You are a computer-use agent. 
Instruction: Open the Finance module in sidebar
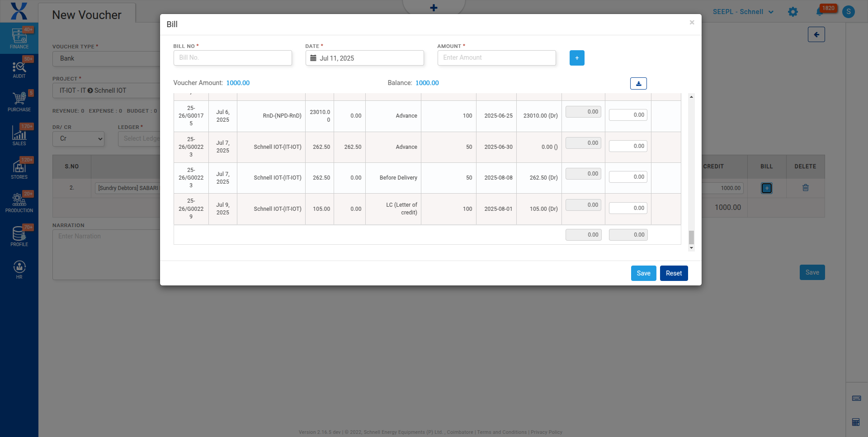point(19,38)
